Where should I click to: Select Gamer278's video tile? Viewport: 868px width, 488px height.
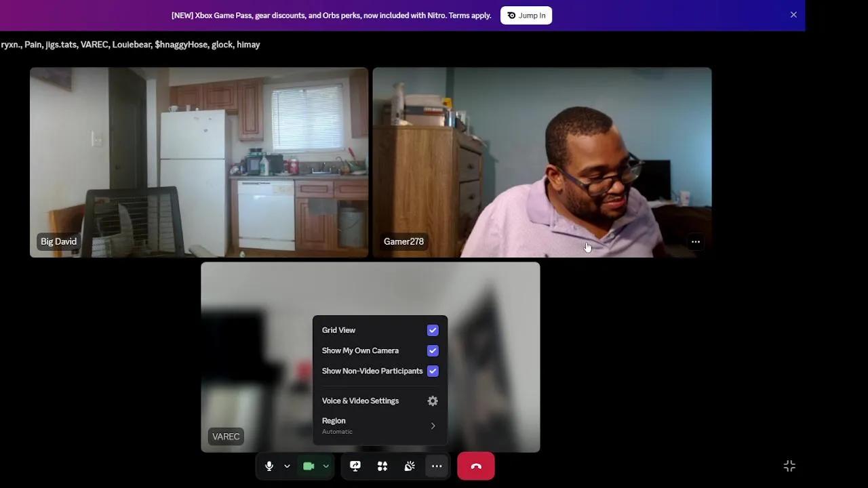[542, 163]
